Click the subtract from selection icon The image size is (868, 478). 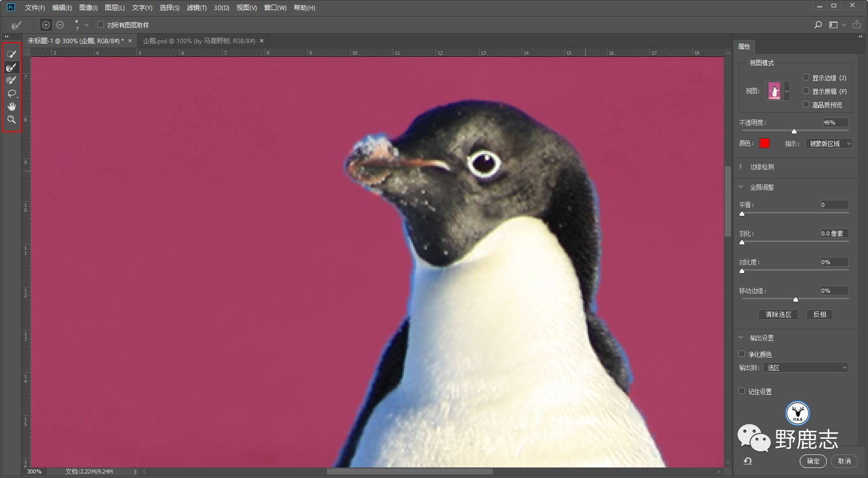pyautogui.click(x=60, y=25)
